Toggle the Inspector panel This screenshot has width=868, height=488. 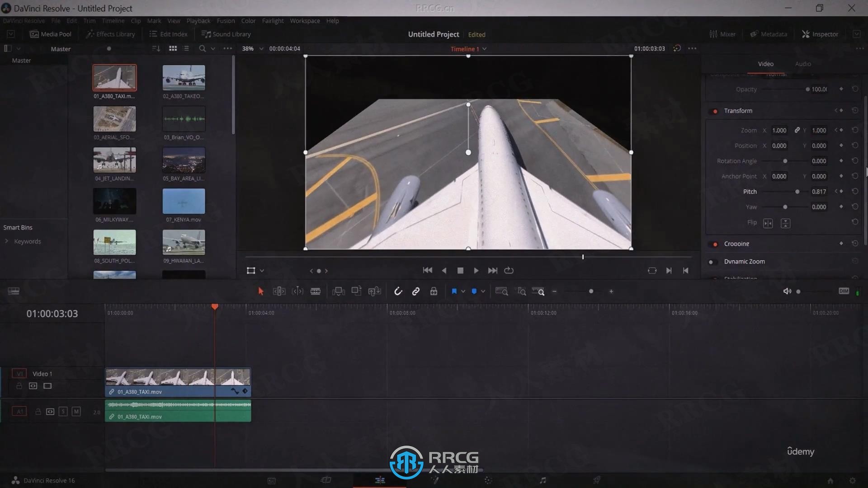[x=820, y=34]
